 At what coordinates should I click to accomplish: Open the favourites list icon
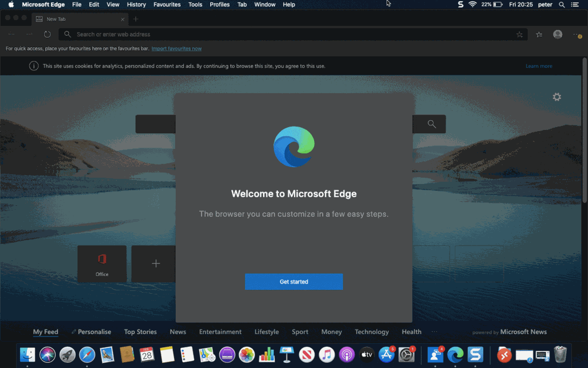[x=539, y=34]
